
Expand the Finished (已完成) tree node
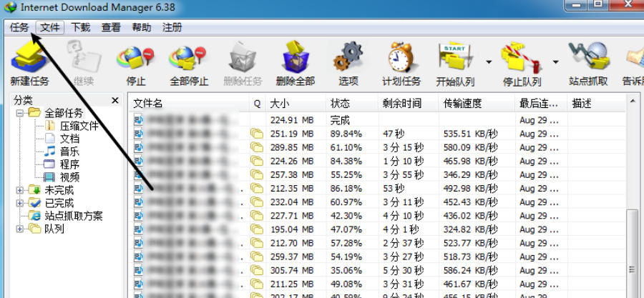19,203
